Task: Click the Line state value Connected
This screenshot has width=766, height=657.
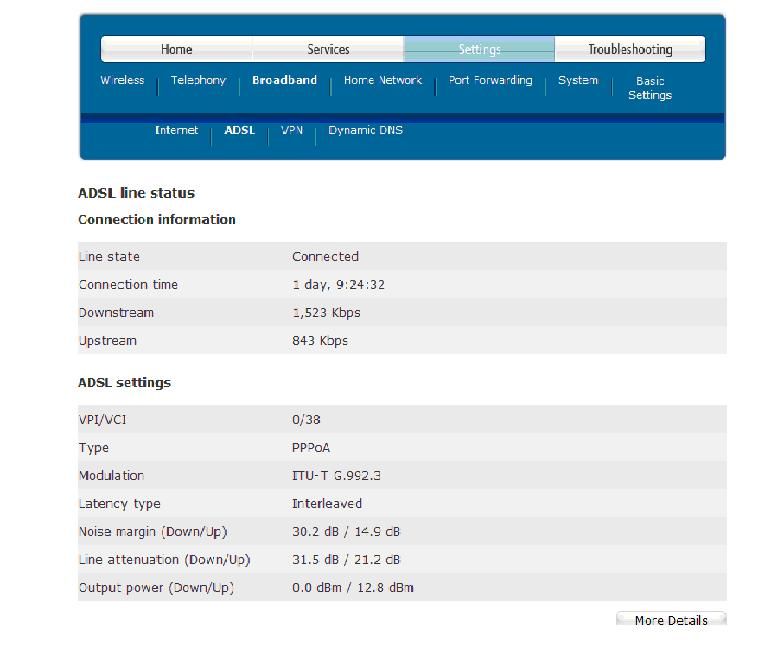Action: (x=325, y=256)
